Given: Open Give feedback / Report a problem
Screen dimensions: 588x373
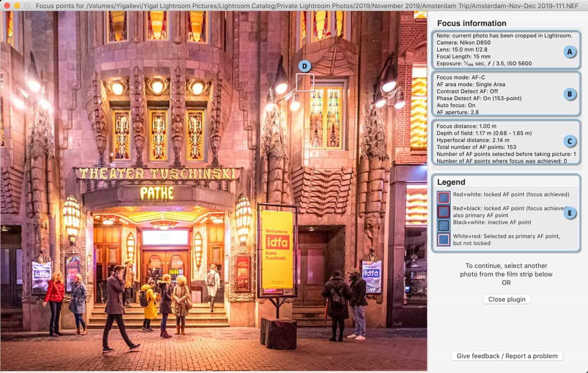Looking at the screenshot, I should click(507, 356).
